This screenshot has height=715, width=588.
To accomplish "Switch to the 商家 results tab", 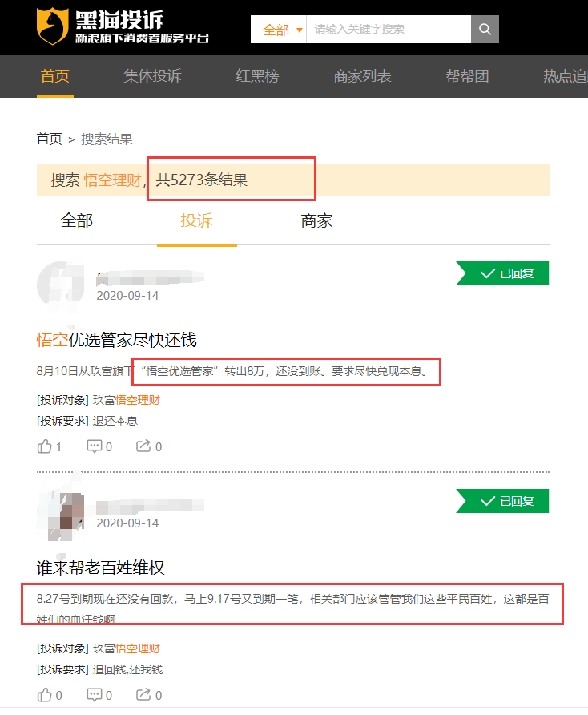I will point(316,220).
